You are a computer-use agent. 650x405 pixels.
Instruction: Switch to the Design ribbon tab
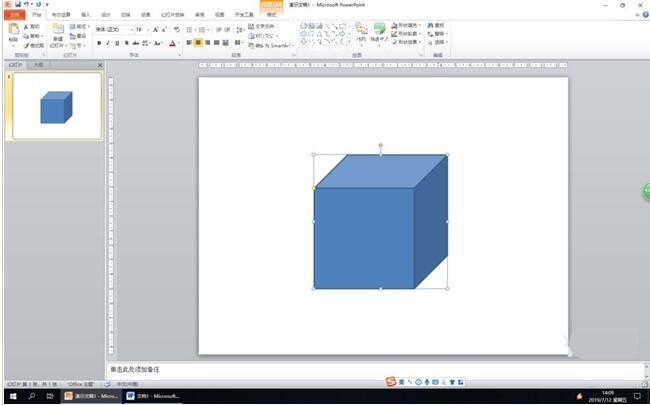(106, 15)
